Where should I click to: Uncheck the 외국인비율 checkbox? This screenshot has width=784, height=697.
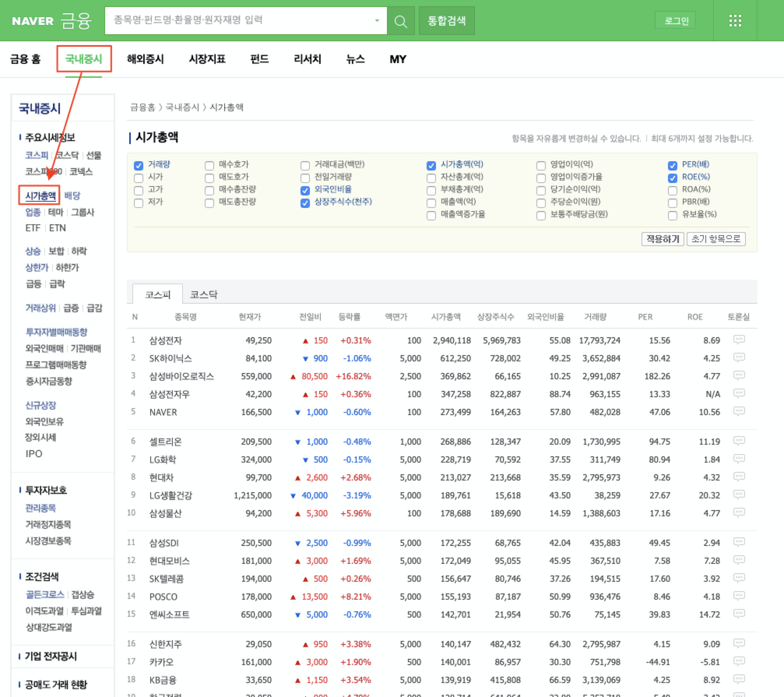305,190
